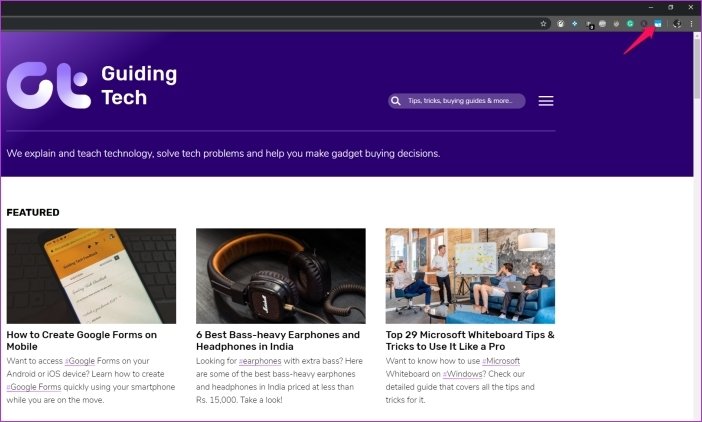Screen dimensions: 702x422
Task: Open the Chrome profile avatar
Action: pyautogui.click(x=677, y=23)
